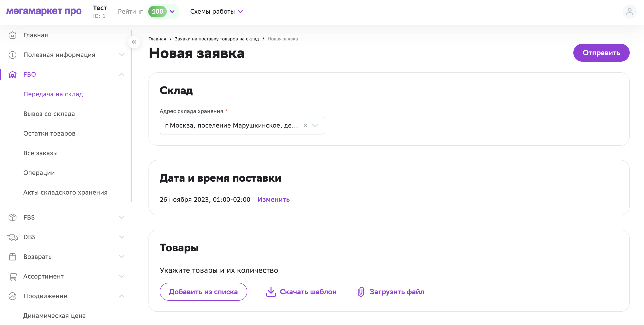Click Скачать шаблон link text
The height and width of the screenshot is (325, 644).
pos(308,292)
